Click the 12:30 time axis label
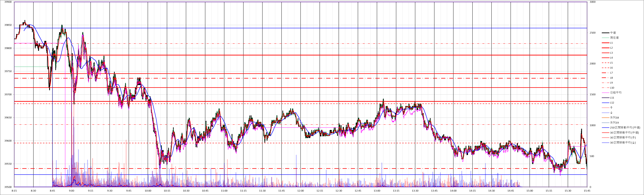Screen dimensions: 644x195 coord(339,191)
